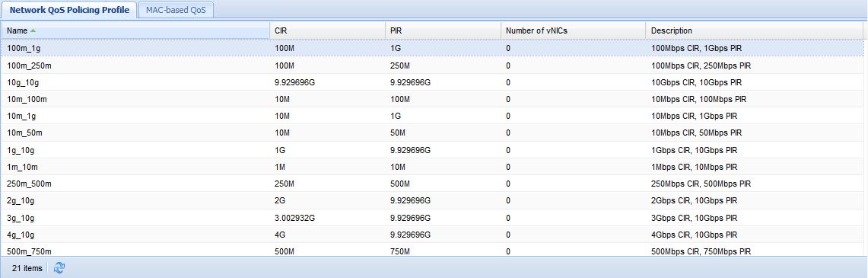The height and width of the screenshot is (278, 868).
Task: Sort by the CIR column header
Action: tap(327, 30)
